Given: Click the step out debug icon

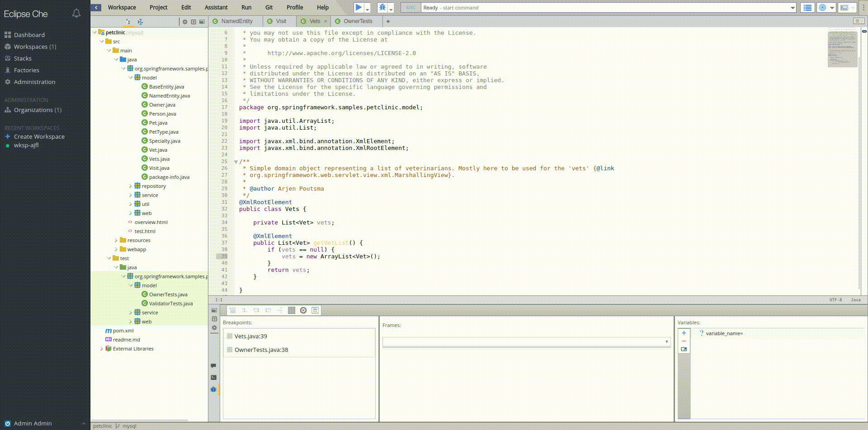Looking at the screenshot, I should coord(268,310).
